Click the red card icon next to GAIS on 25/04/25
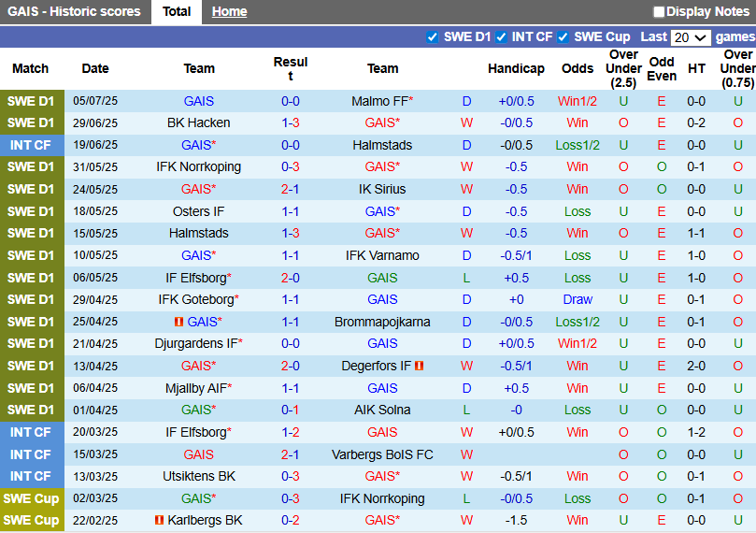This screenshot has height=533, width=756. [178, 322]
